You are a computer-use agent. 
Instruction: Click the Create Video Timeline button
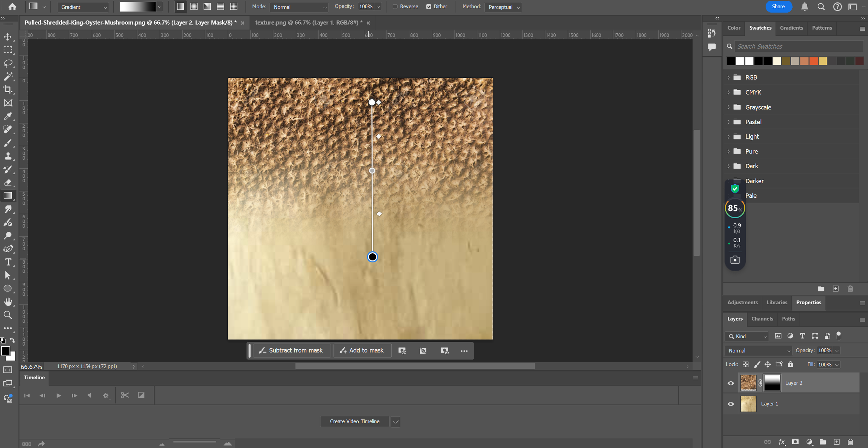tap(354, 421)
